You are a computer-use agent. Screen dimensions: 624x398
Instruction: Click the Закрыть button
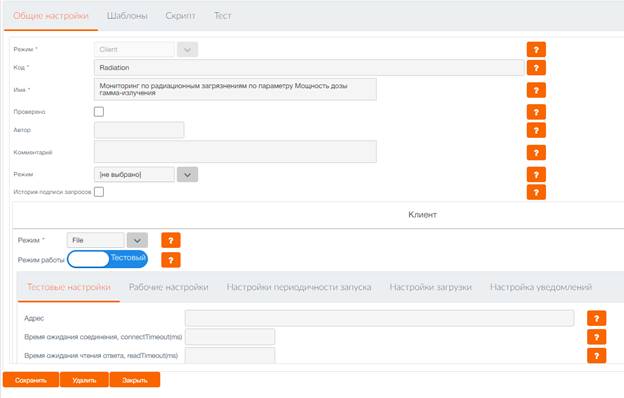tap(135, 380)
